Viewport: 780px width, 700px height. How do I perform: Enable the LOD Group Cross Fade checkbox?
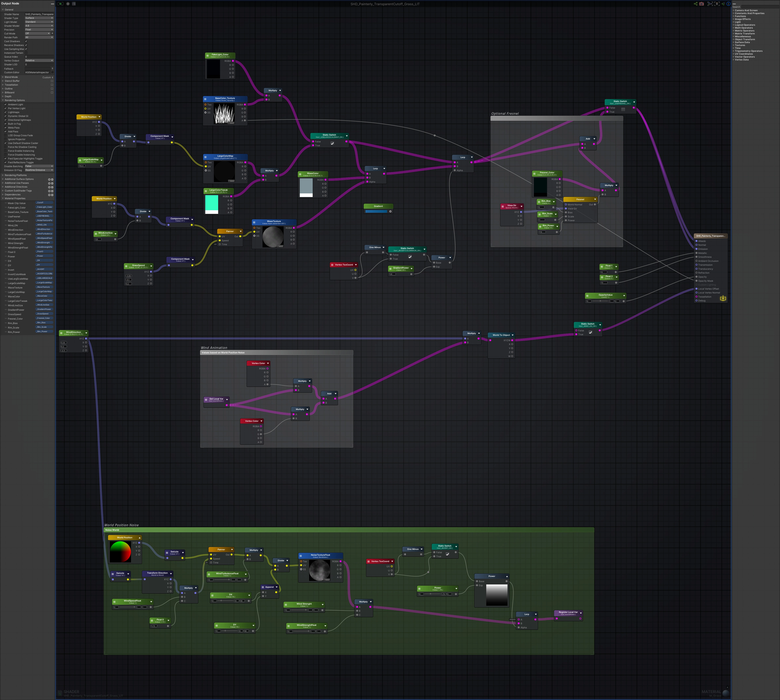5,135
